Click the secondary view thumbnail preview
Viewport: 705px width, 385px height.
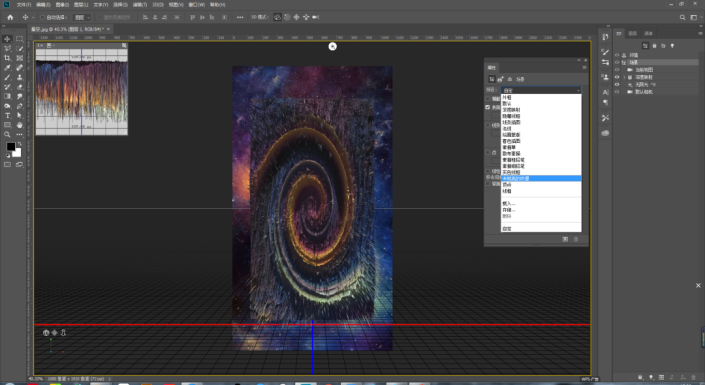81,92
